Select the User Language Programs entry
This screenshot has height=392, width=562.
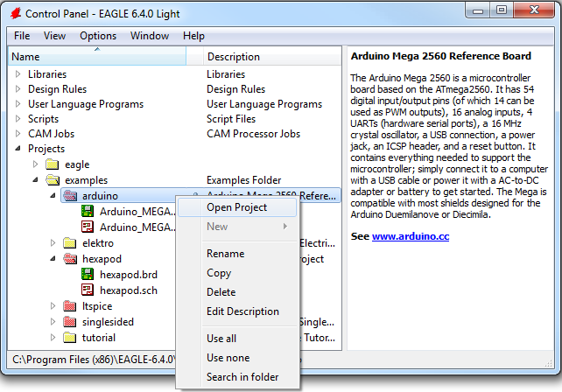pyautogui.click(x=86, y=104)
